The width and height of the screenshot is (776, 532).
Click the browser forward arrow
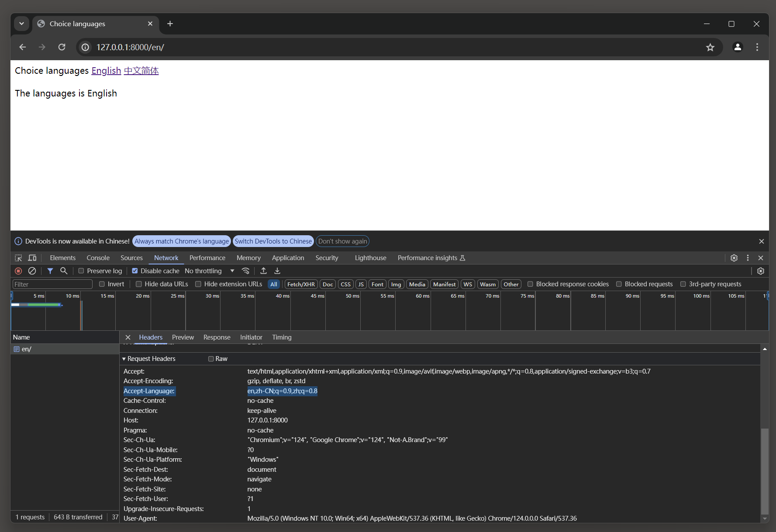point(42,47)
